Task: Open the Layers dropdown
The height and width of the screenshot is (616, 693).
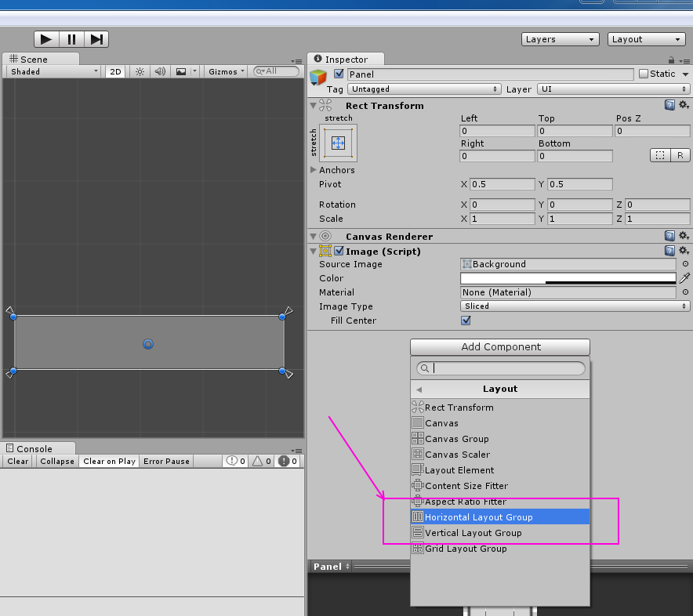Action: 560,39
